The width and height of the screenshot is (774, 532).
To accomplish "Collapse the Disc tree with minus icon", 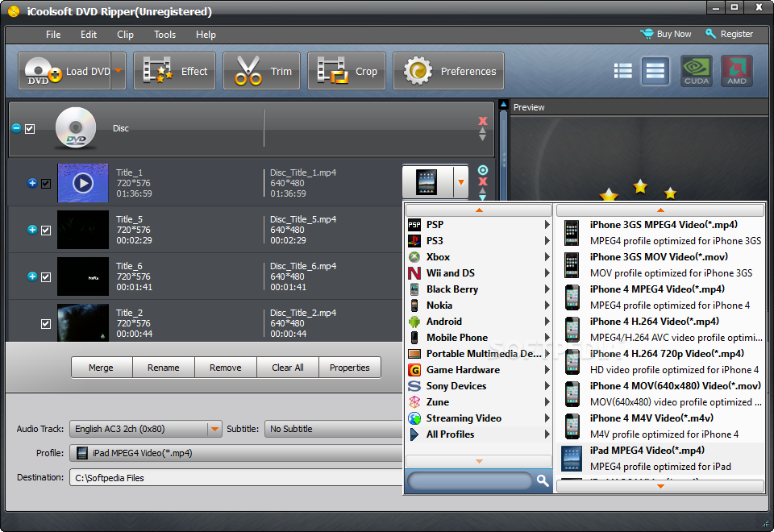I will click(16, 128).
